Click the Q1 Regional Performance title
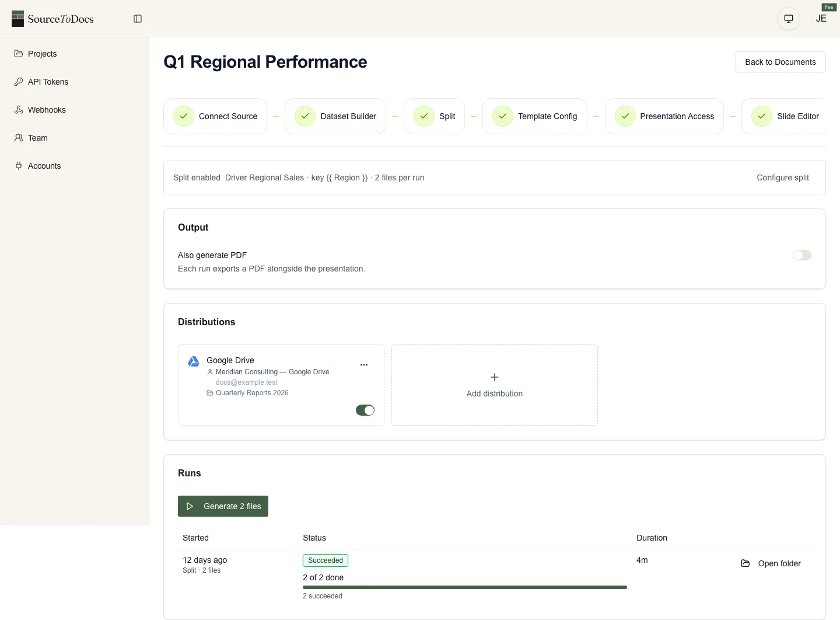This screenshot has height=620, width=840. [265, 62]
